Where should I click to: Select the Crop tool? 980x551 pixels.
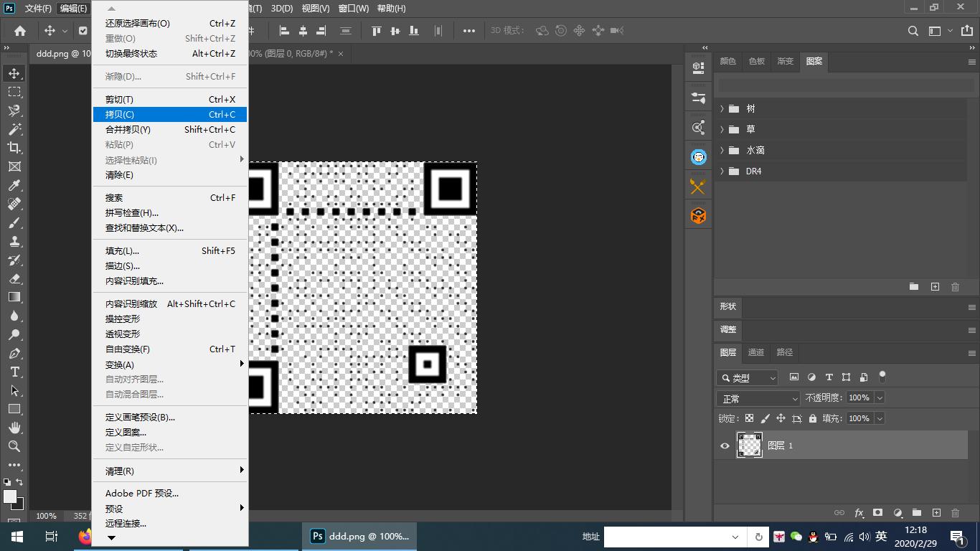pyautogui.click(x=14, y=148)
